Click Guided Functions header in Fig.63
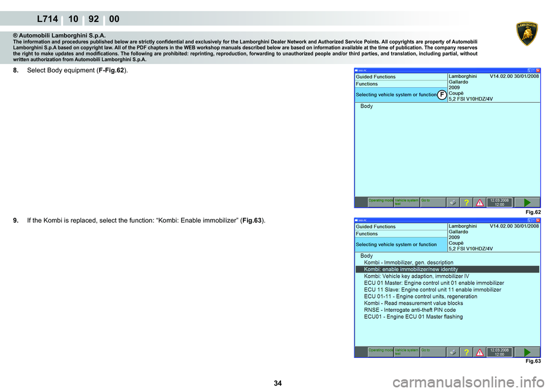Viewport: 554px width, 392px height. tap(401, 226)
